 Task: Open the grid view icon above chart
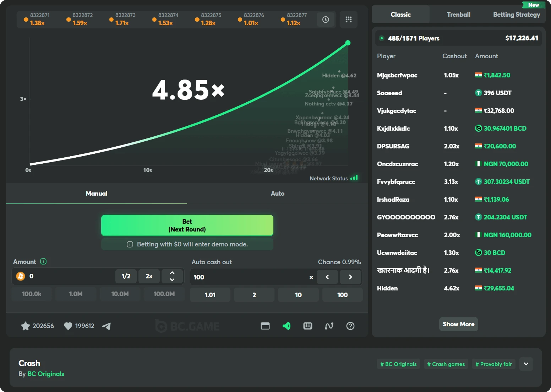coord(348,20)
